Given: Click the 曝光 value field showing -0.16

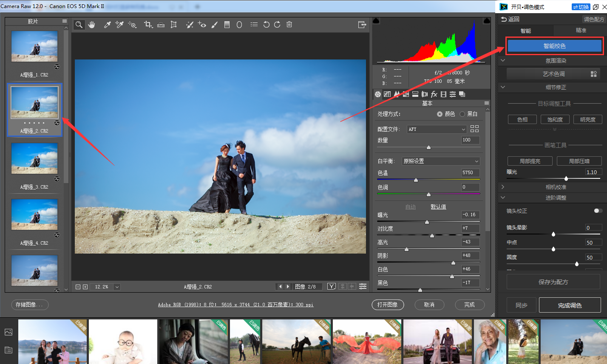Looking at the screenshot, I should (x=471, y=215).
